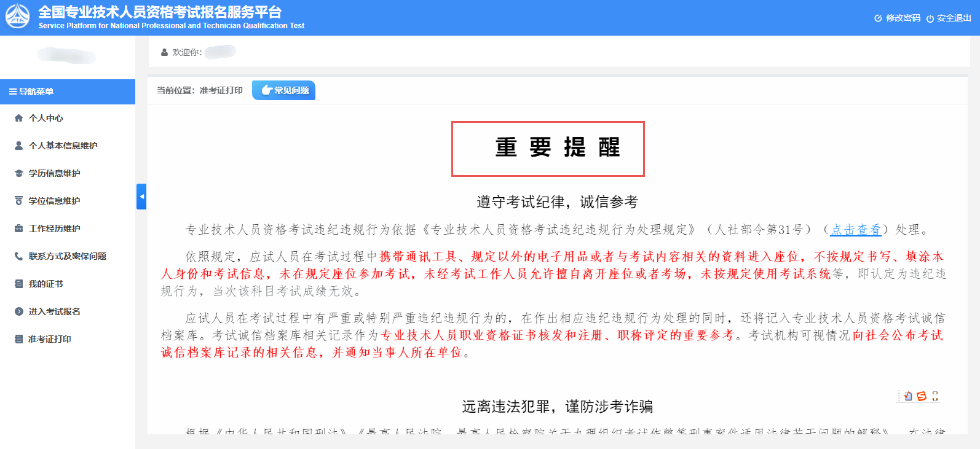Collapse the sidebar with the blue arrow handle
Screen dimensions: 980x449
(141, 197)
